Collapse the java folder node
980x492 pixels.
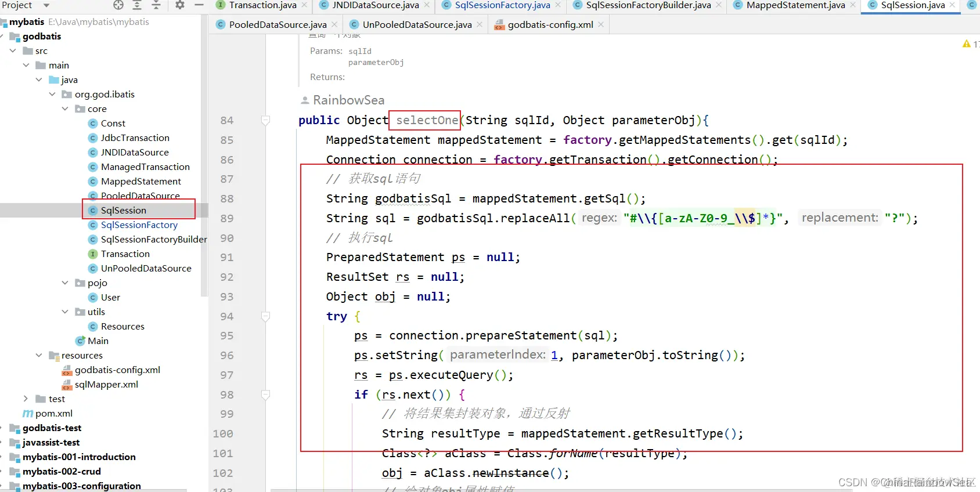[x=39, y=79]
